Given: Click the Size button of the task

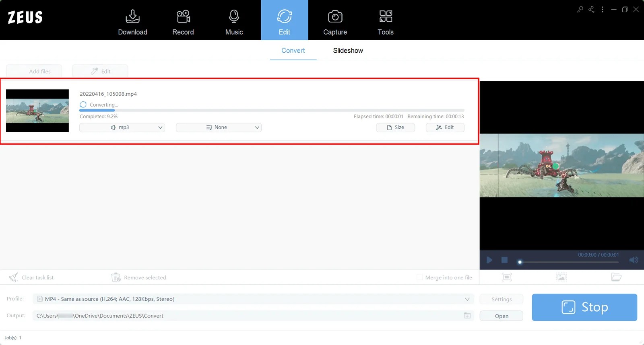Looking at the screenshot, I should click(395, 127).
